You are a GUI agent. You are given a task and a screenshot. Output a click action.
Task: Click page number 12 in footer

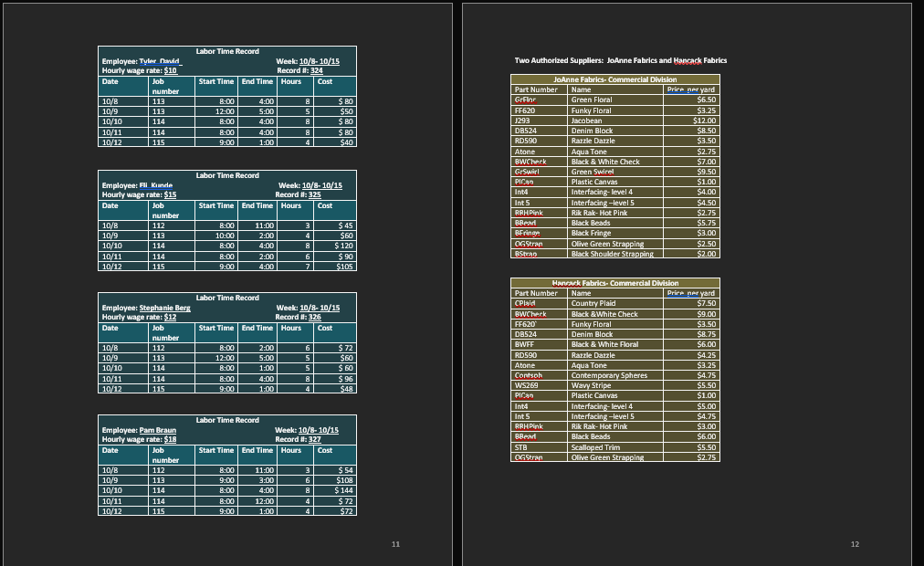855,544
